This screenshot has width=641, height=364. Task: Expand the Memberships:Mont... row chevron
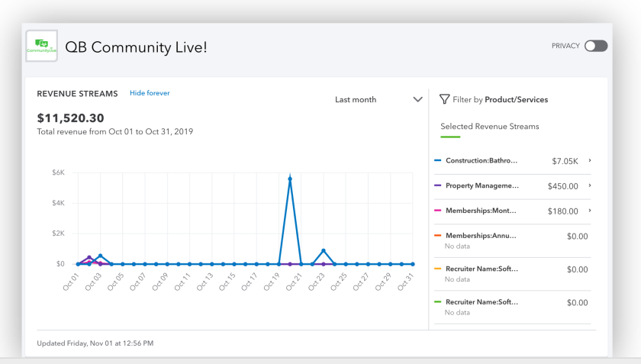tap(589, 210)
